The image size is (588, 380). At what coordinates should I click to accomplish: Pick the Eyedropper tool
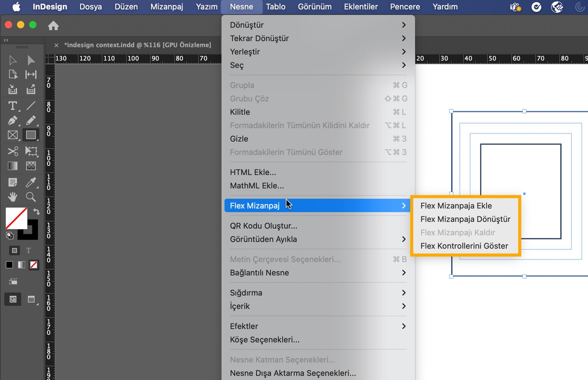click(x=31, y=182)
